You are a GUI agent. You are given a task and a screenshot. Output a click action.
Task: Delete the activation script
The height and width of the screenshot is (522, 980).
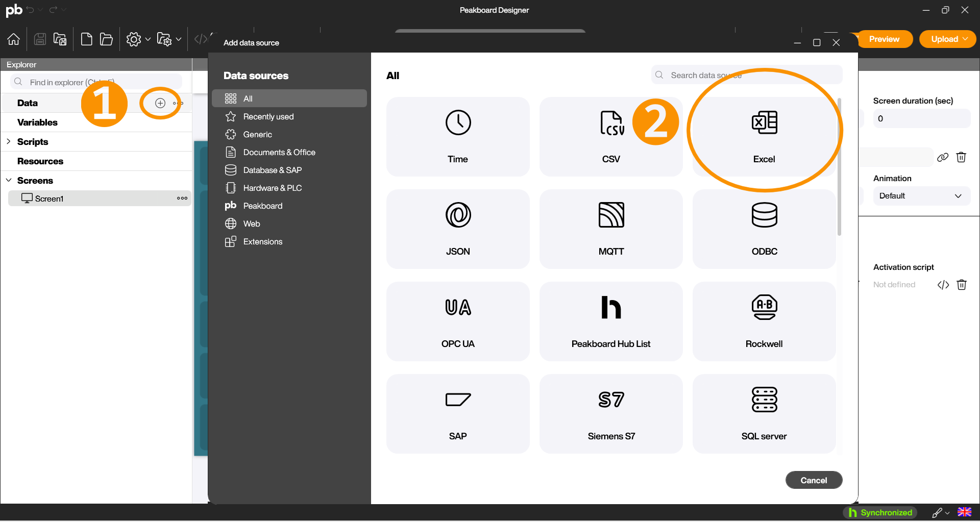[962, 285]
